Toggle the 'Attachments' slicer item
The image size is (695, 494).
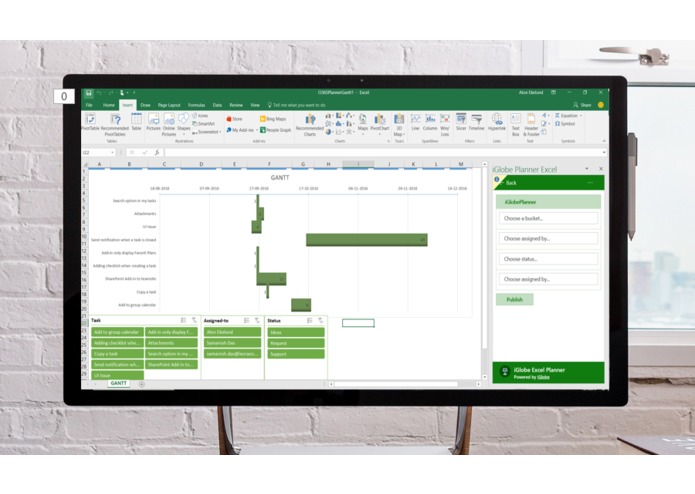click(x=172, y=343)
